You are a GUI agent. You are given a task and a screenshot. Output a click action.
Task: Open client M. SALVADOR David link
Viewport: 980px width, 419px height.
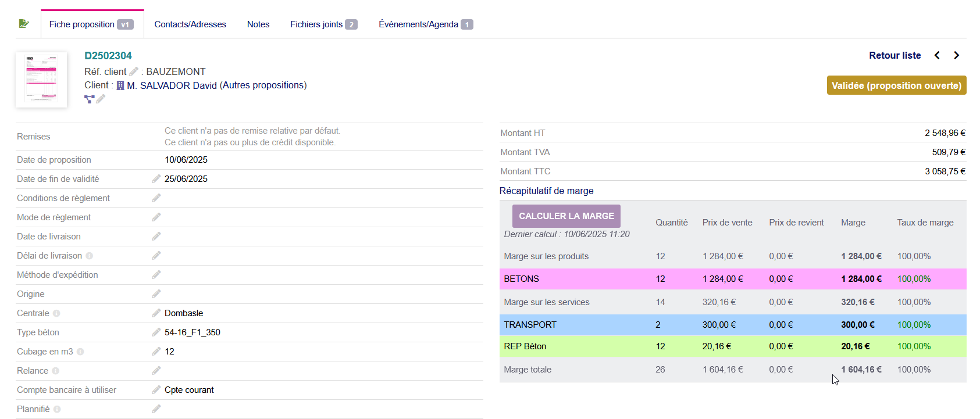(x=172, y=85)
